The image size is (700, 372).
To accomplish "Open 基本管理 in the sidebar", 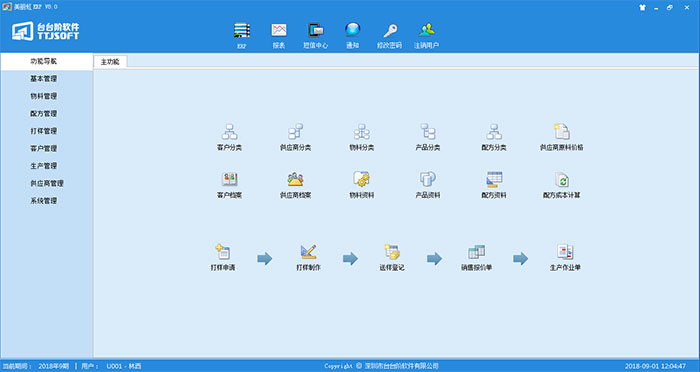I will 43,79.
